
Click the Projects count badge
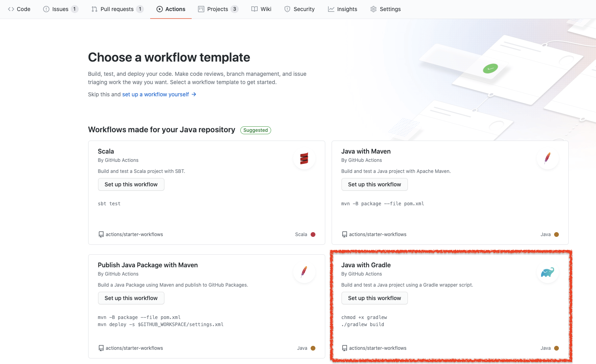coord(234,9)
